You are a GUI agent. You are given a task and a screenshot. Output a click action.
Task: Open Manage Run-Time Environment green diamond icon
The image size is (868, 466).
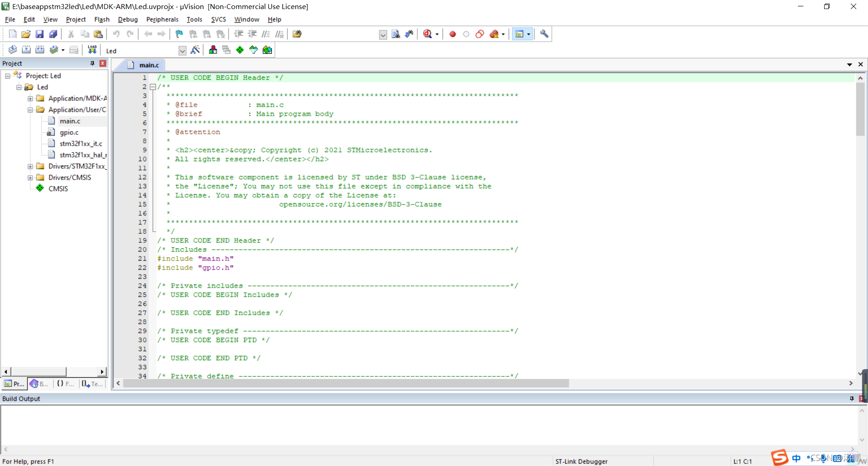tap(240, 50)
